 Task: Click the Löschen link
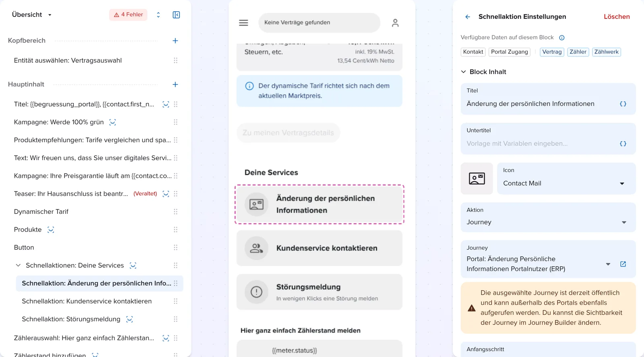[x=617, y=16]
